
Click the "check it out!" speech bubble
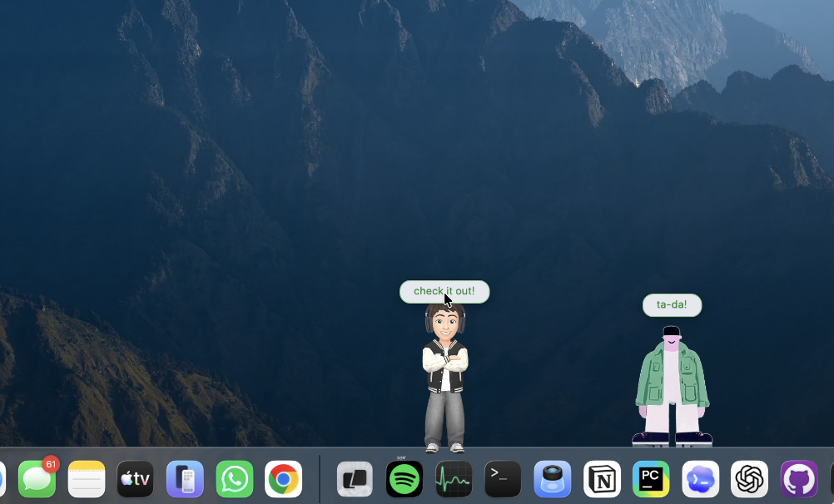click(x=444, y=291)
